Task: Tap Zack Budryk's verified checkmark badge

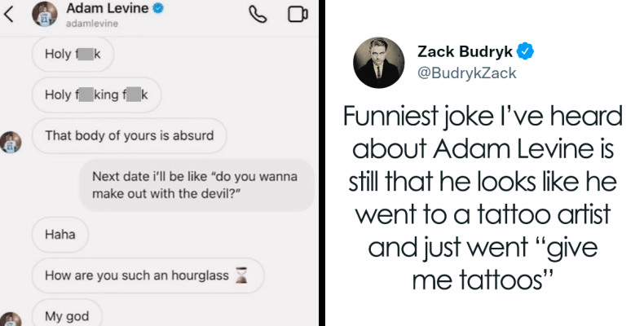Action: (x=527, y=52)
